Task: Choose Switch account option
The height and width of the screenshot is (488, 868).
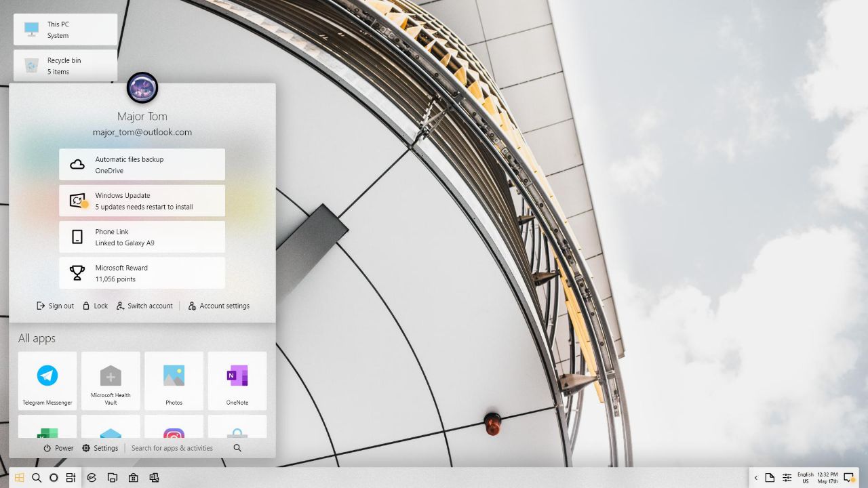Action: [x=144, y=306]
